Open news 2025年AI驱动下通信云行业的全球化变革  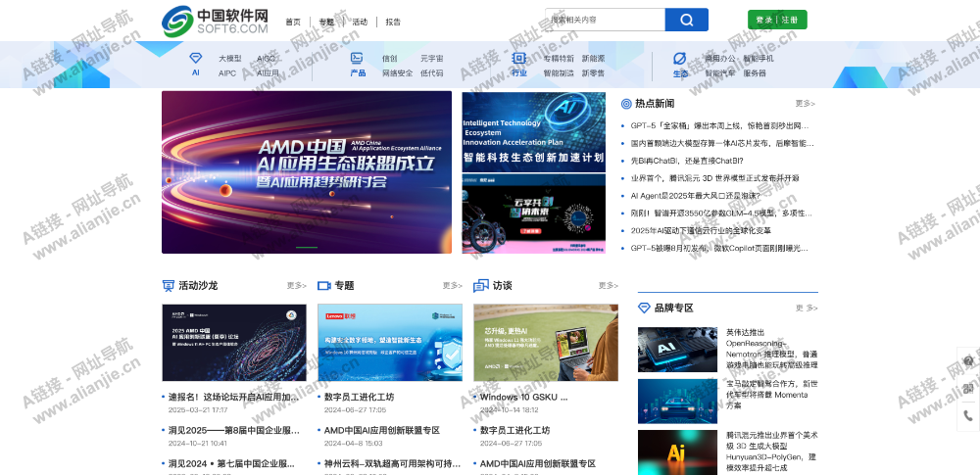tap(701, 230)
